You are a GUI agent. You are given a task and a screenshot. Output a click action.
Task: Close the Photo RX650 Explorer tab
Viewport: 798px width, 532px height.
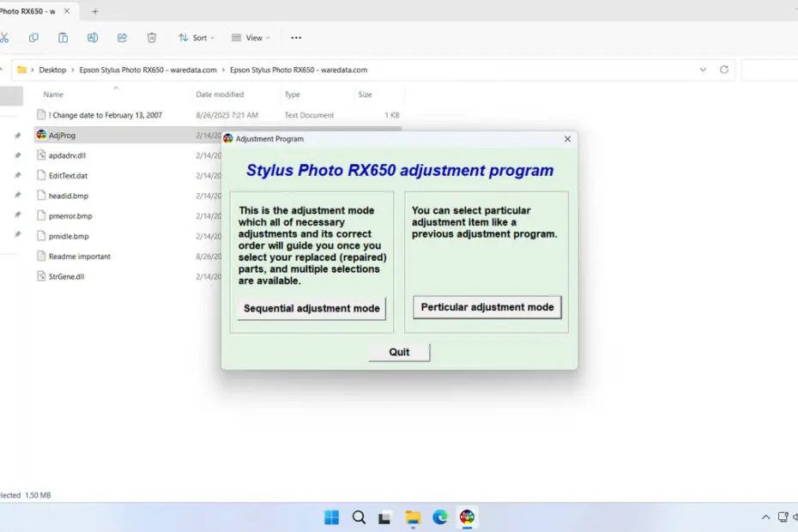click(x=67, y=11)
